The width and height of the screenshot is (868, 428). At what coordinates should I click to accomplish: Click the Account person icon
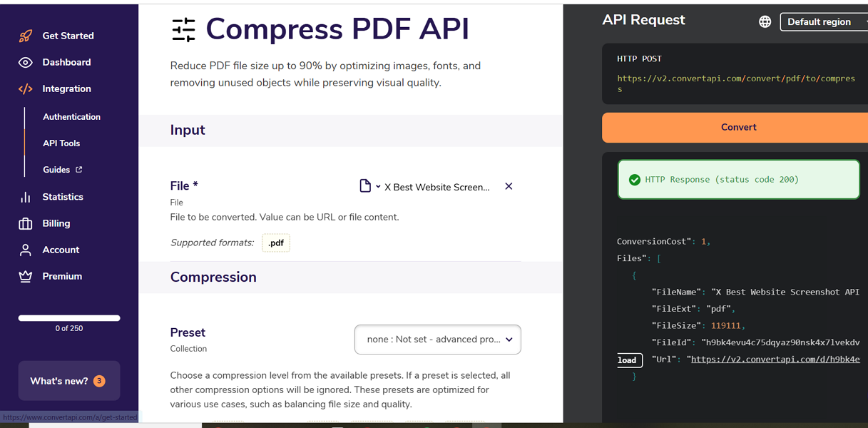26,250
